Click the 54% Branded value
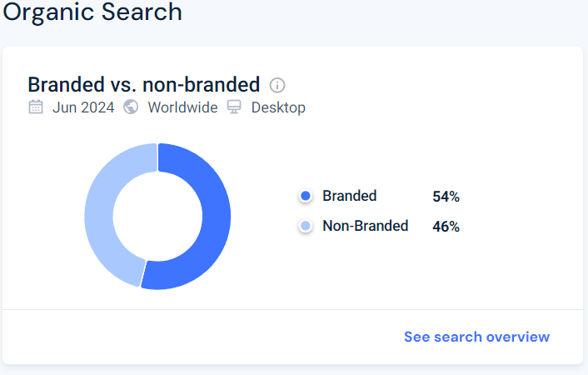Image resolution: width=588 pixels, height=375 pixels. point(446,197)
